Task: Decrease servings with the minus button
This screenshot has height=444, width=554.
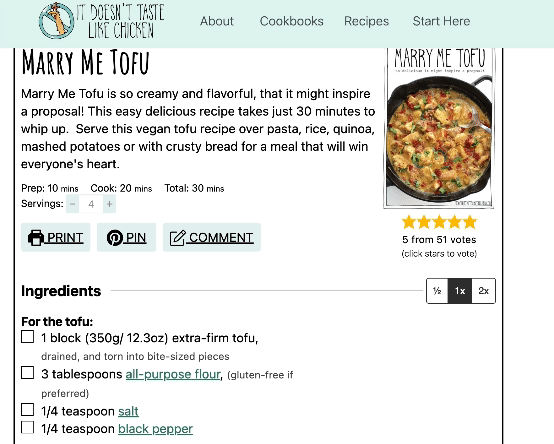Action: click(72, 204)
